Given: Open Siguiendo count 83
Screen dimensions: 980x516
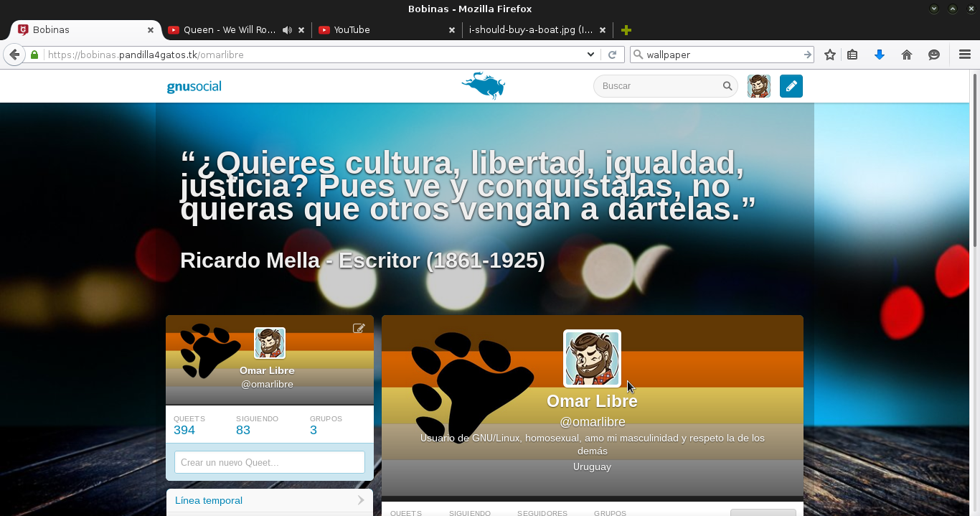Looking at the screenshot, I should coord(242,430).
